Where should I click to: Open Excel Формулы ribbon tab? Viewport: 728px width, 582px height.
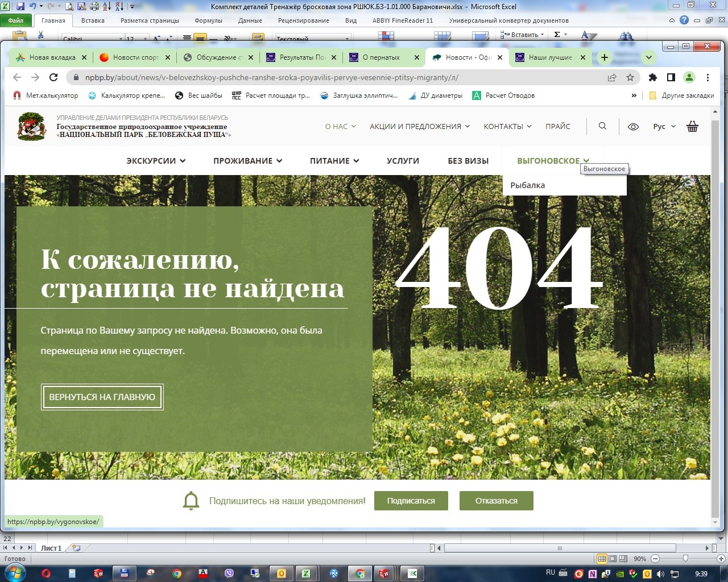pyautogui.click(x=208, y=20)
